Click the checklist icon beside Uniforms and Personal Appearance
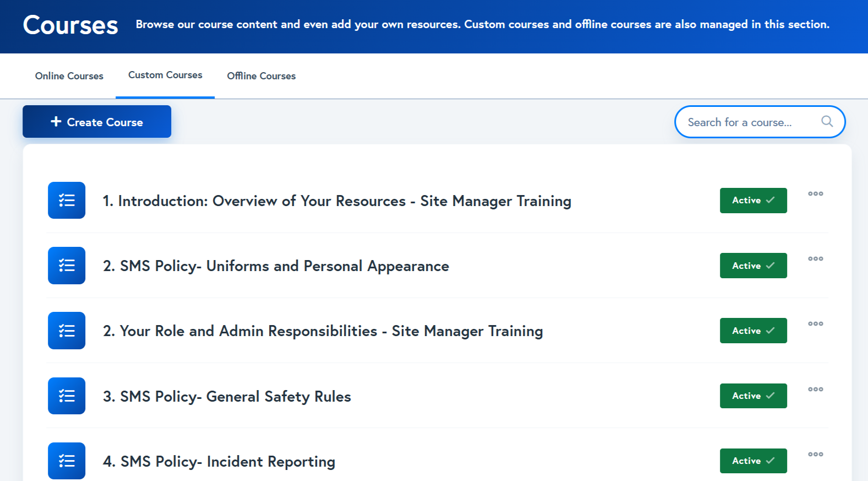Screen dimensions: 868x481 coord(67,266)
